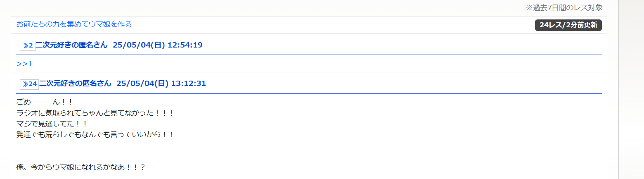The width and height of the screenshot is (644, 179).
Task: Click the 俺、今からウマ娘になれるかなあ line
Action: [80, 167]
